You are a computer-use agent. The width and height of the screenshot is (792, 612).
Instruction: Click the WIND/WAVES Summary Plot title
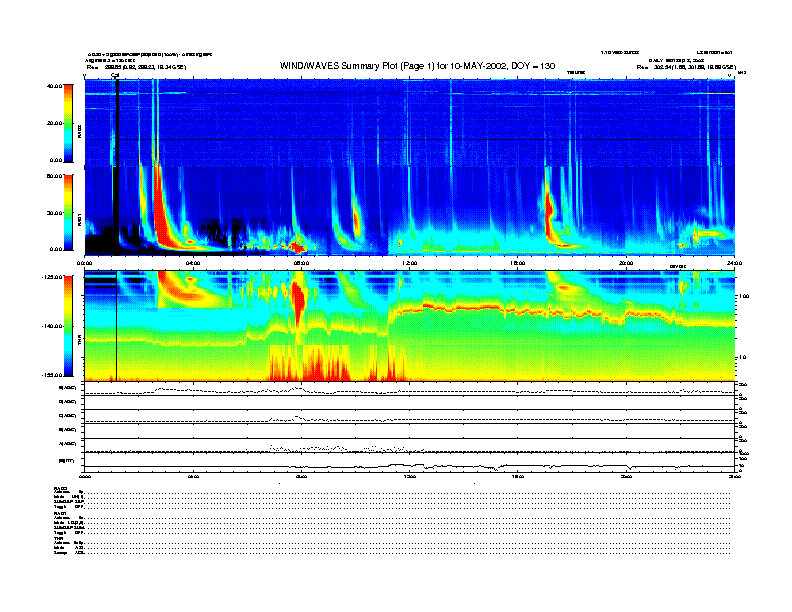click(x=417, y=66)
